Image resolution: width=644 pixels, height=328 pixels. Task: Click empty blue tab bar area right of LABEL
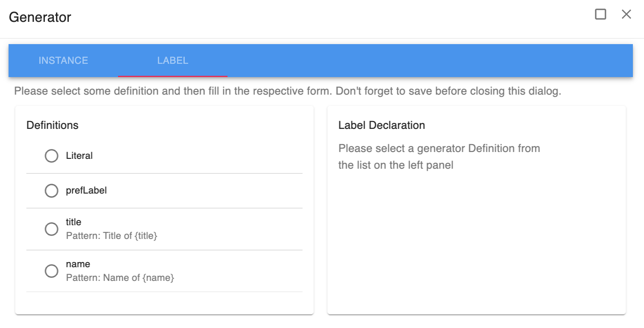point(428,60)
